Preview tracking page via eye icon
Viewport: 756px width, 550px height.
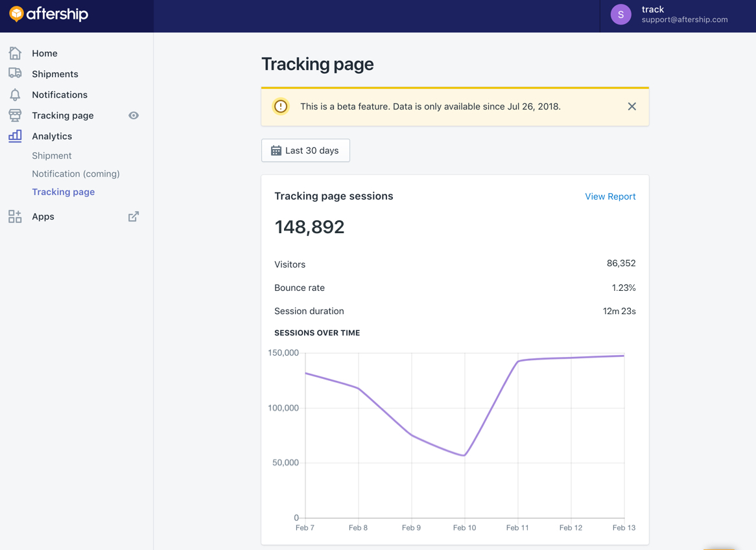point(134,115)
